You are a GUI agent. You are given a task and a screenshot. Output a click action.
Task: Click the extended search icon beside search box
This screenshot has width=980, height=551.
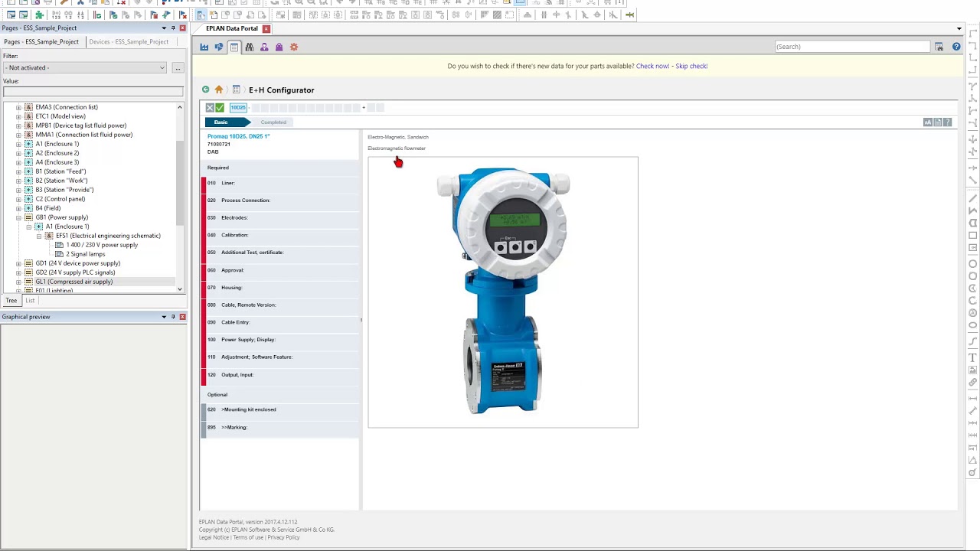coord(939,47)
